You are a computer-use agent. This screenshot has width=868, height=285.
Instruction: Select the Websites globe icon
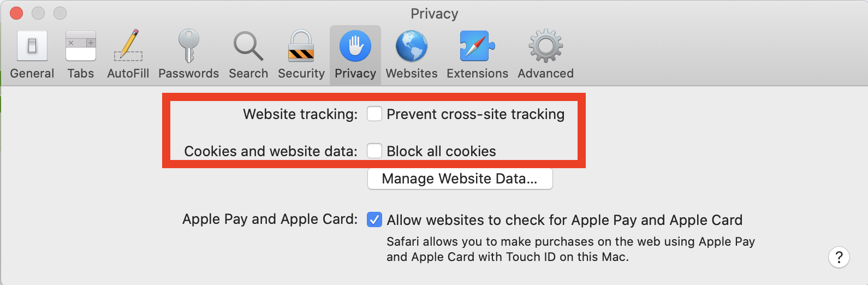pyautogui.click(x=412, y=46)
